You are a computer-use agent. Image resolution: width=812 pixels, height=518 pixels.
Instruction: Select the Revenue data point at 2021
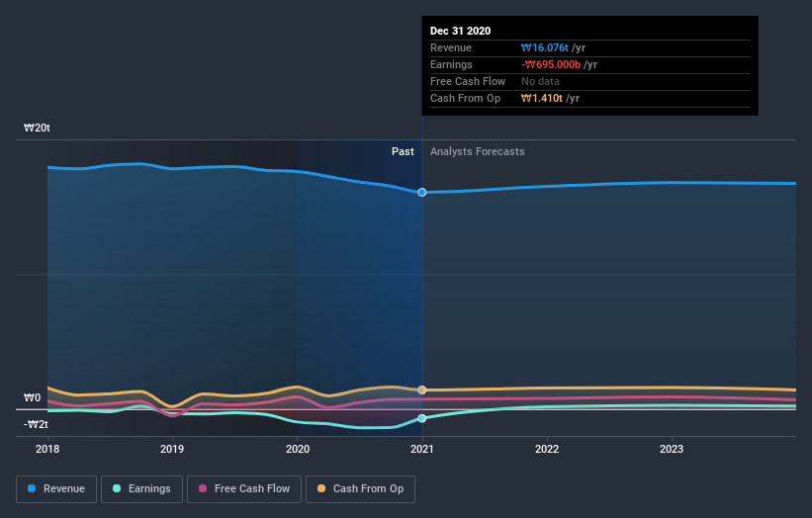[x=422, y=193]
